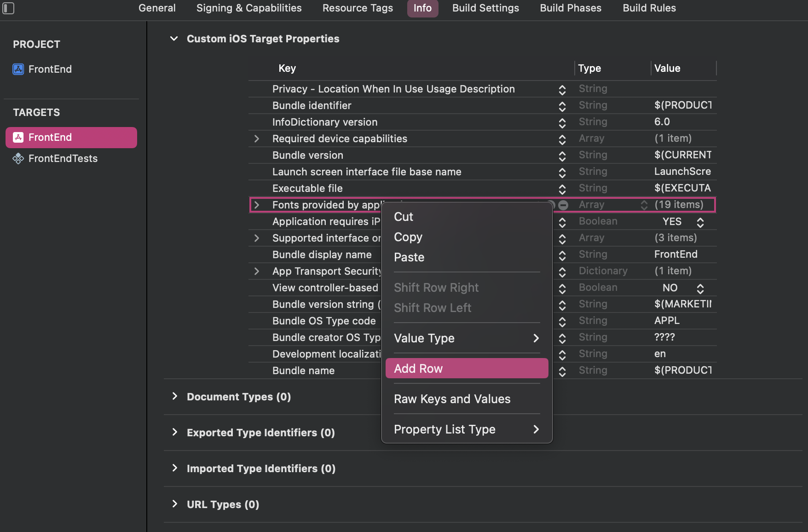Switch to the Build Settings tab
This screenshot has height=532, width=808.
click(485, 8)
